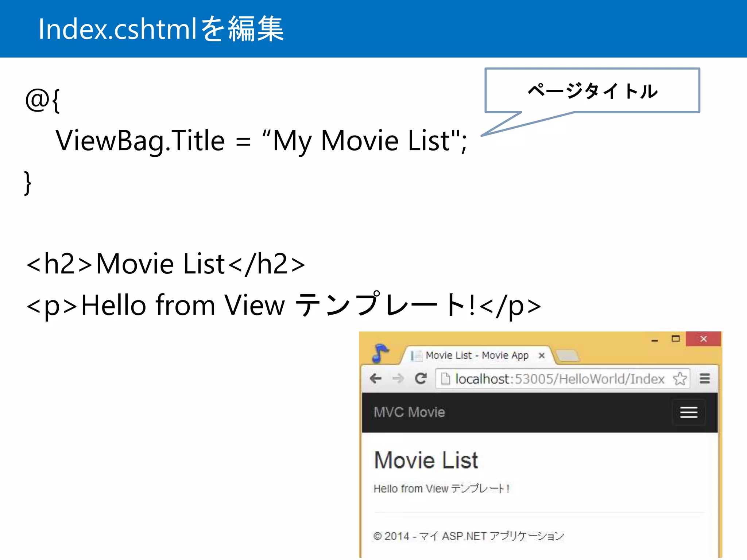
Task: Click the MVC Movie brand link
Action: [409, 412]
